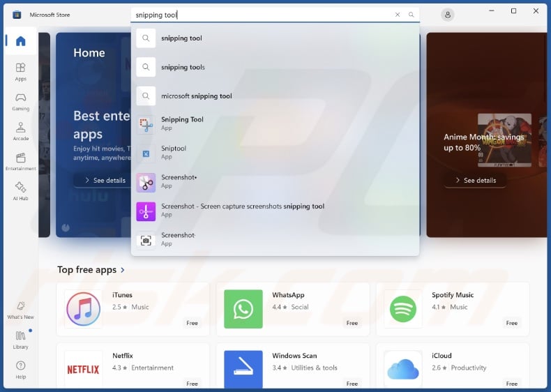
Task: Choose the 'microsoft snipping tool' suggestion
Action: point(275,96)
